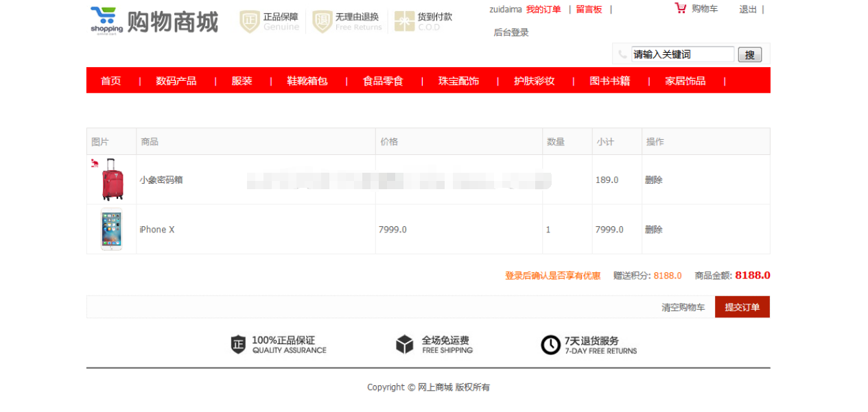This screenshot has width=868, height=412.
Task: Click the 数量 column header
Action: pyautogui.click(x=556, y=142)
